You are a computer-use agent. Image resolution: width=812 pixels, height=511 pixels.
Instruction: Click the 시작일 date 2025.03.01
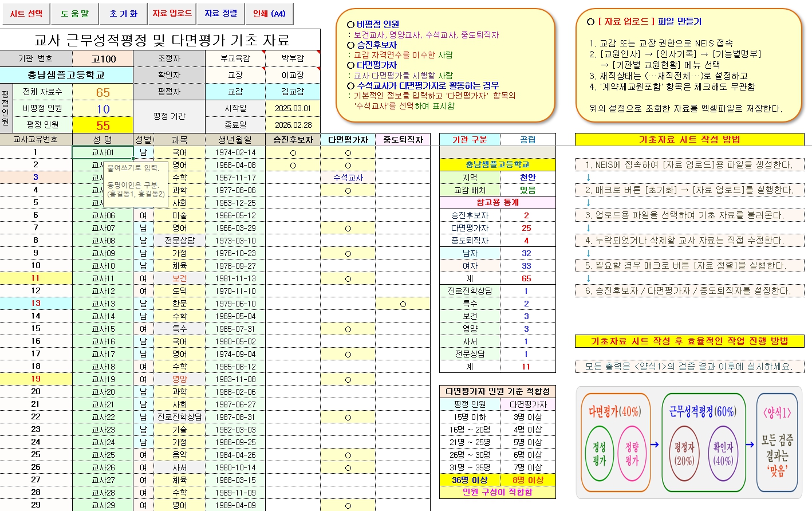293,108
